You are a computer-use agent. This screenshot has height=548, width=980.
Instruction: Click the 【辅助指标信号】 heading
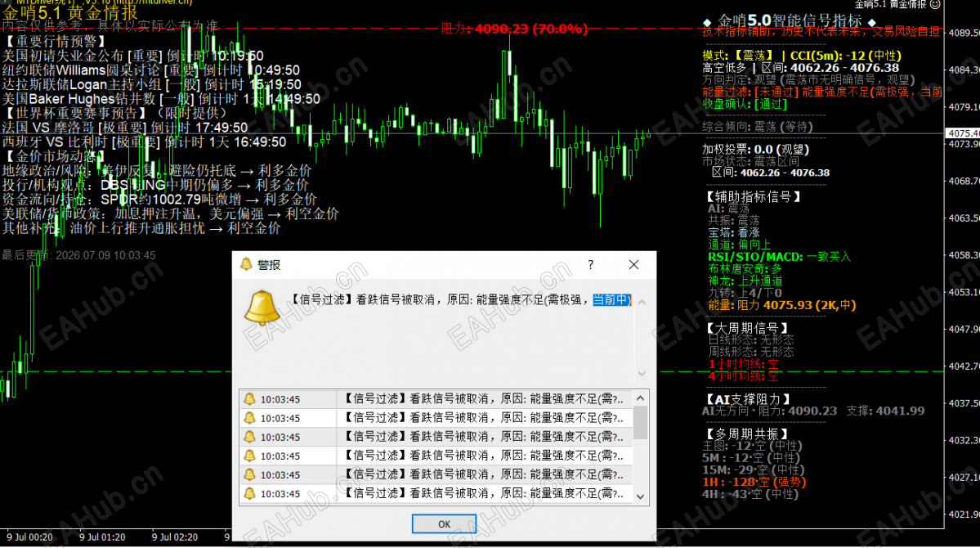point(753,197)
